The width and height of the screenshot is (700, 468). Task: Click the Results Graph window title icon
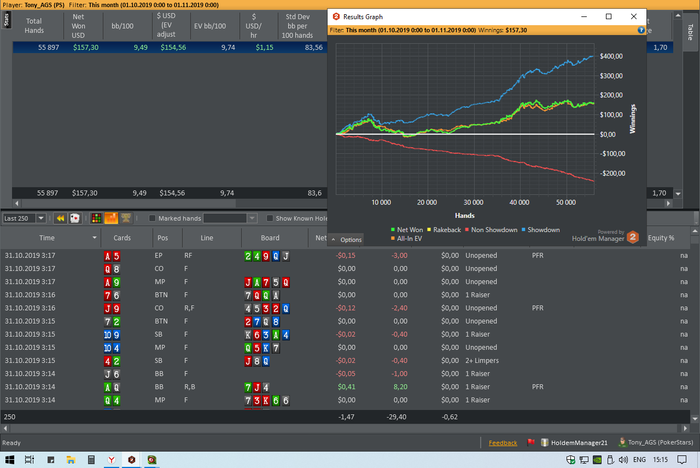click(336, 17)
